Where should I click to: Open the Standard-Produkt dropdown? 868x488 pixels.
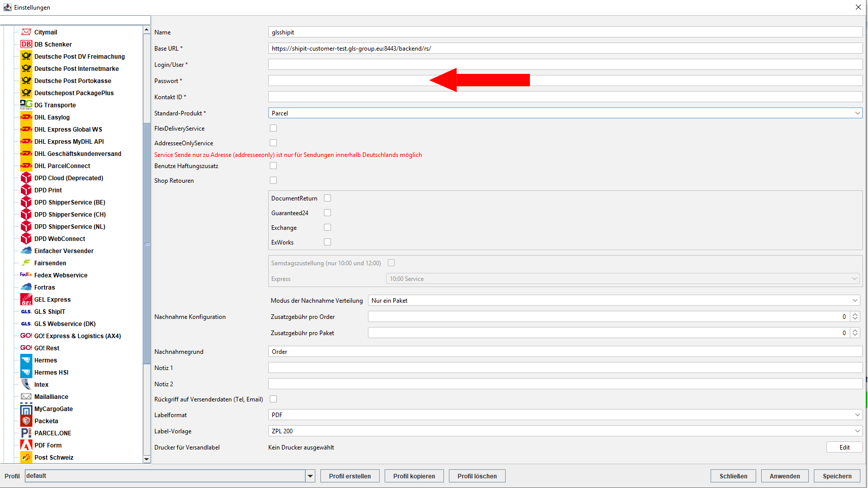pyautogui.click(x=565, y=113)
